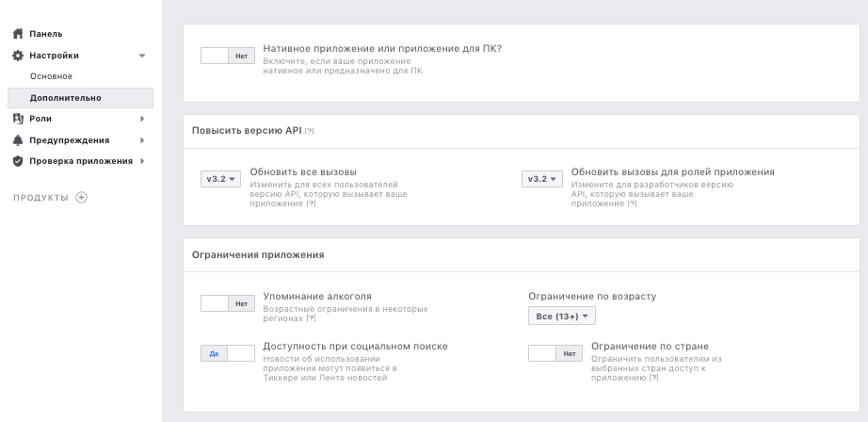The height and width of the screenshot is (422, 868).
Task: Click the Настройки gear icon
Action: [17, 56]
